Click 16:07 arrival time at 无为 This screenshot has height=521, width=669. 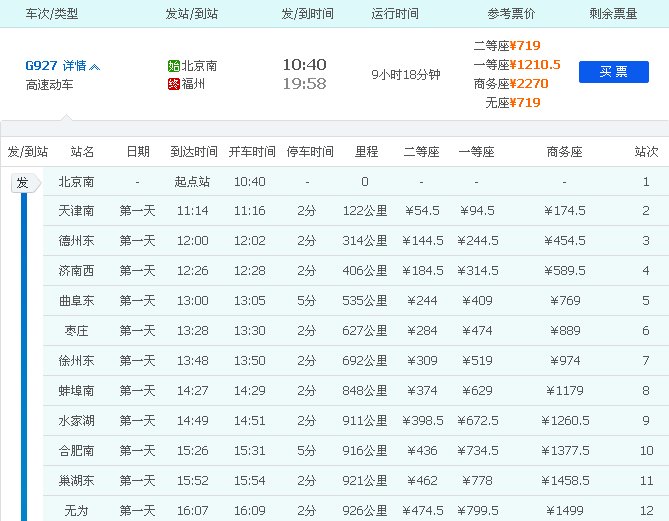click(x=193, y=511)
